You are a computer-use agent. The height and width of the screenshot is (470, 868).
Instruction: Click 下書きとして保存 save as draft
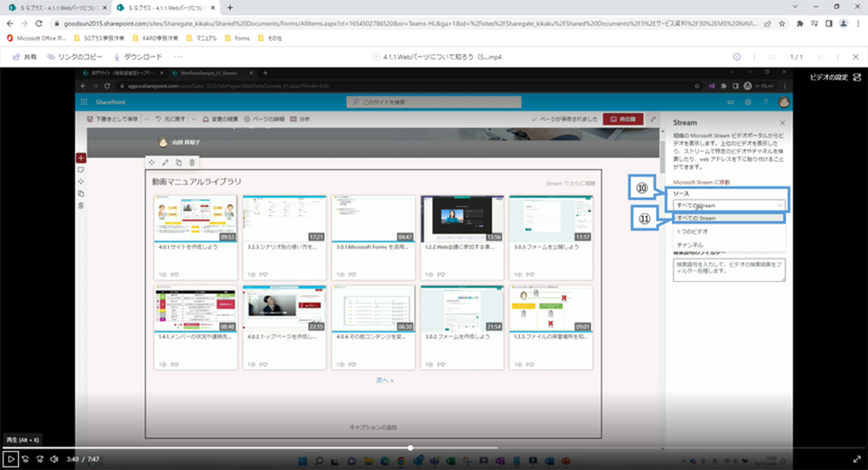(113, 119)
